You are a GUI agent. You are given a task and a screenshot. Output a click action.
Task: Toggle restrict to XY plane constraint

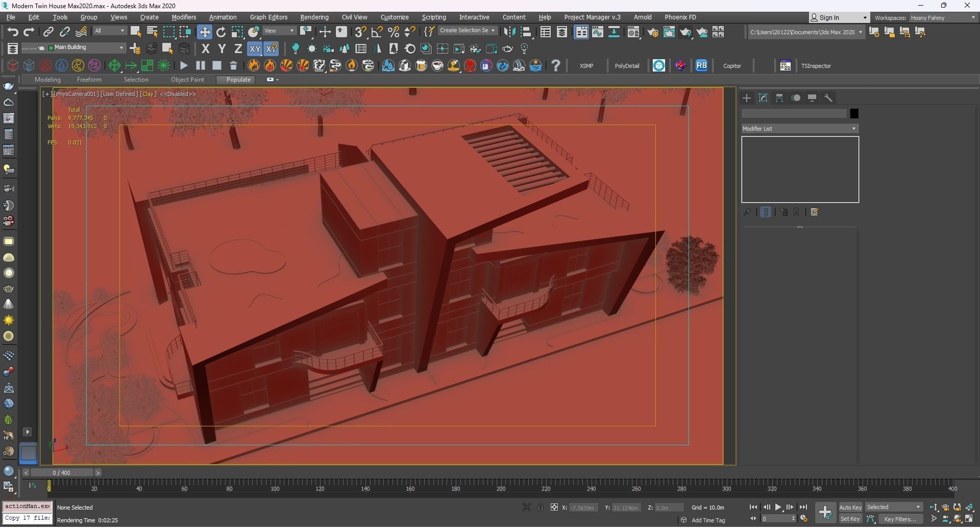[x=254, y=49]
